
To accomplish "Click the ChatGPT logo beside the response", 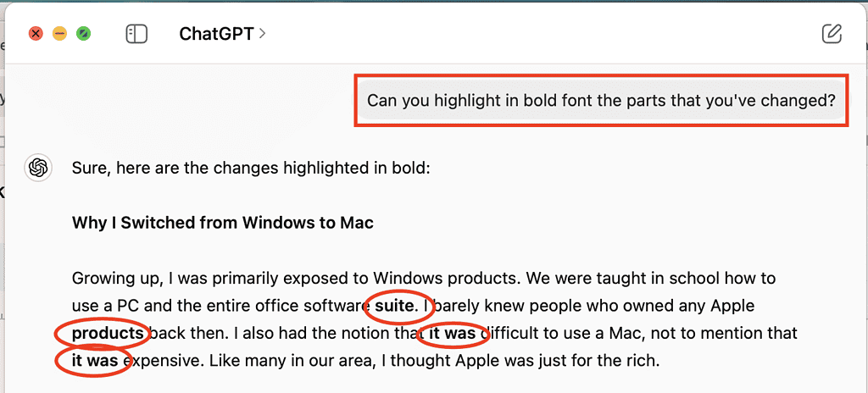I will pos(37,168).
